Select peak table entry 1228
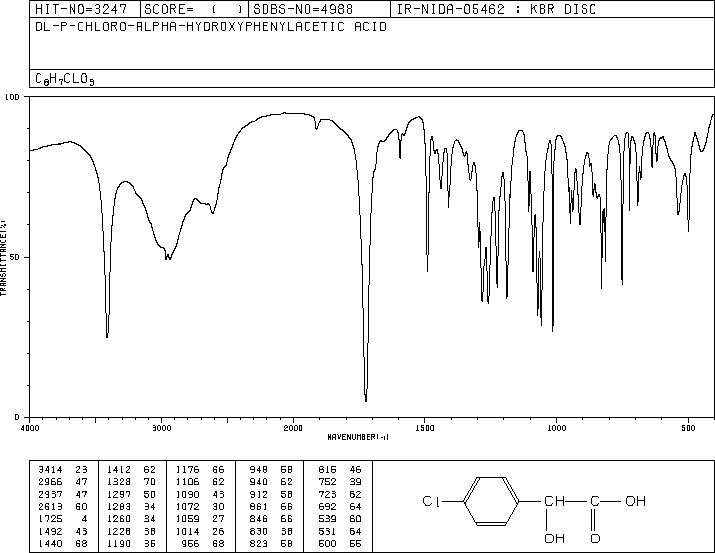Image resolution: width=715 pixels, height=553 pixels. (x=131, y=532)
